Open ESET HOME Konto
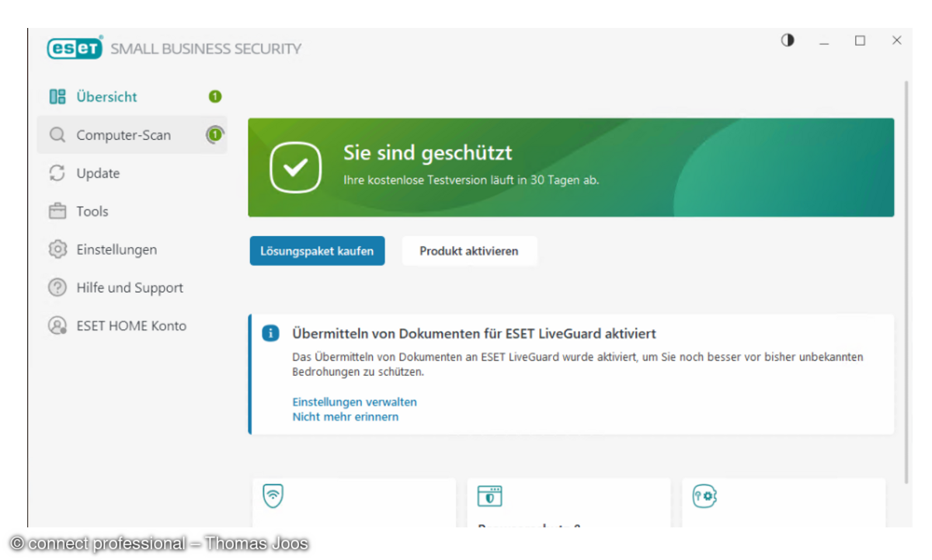Image resolution: width=932 pixels, height=560 pixels. pos(132,325)
